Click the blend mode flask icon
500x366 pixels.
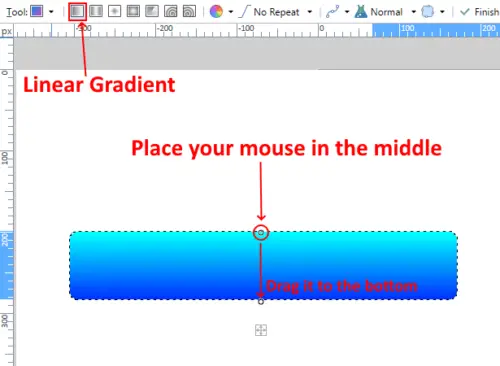(x=361, y=12)
